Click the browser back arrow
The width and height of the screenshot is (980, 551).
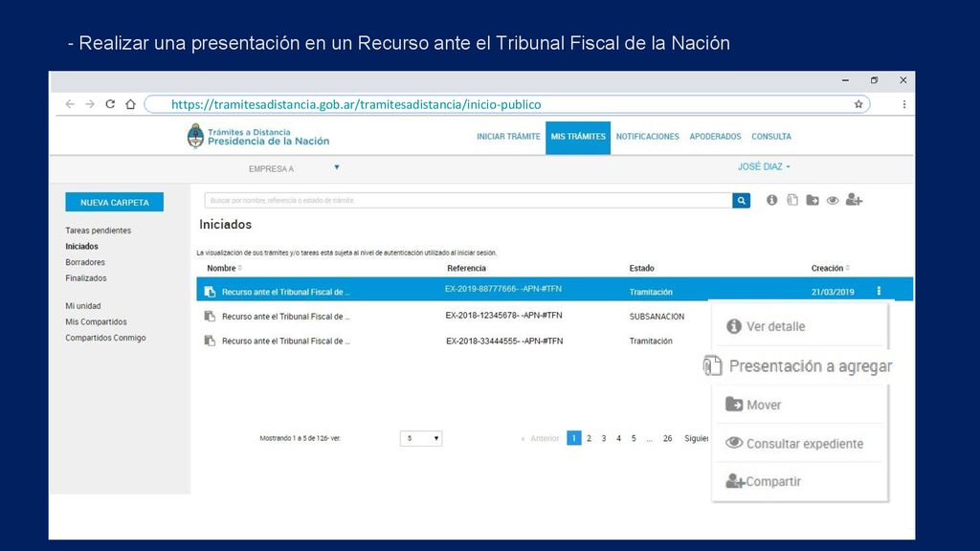[70, 104]
